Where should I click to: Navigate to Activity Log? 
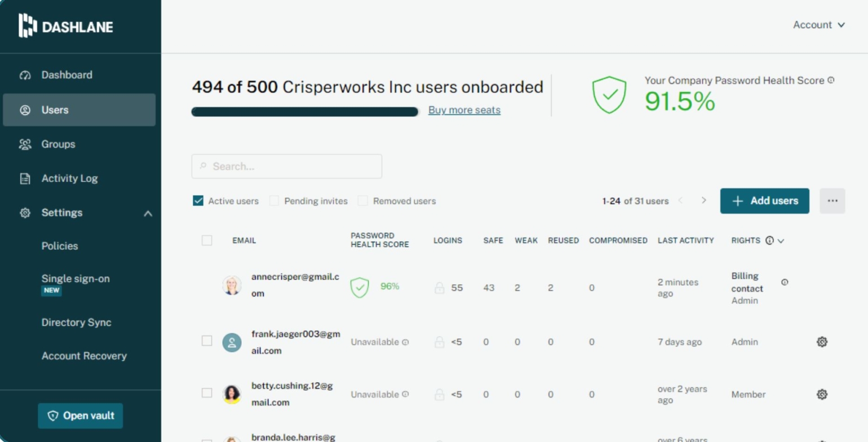click(x=69, y=179)
